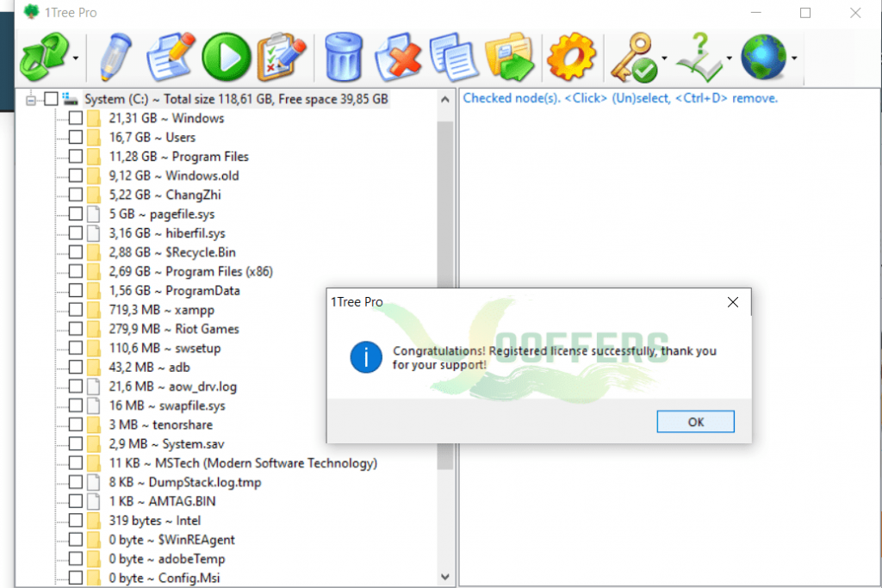Viewport: 882px width, 588px height.
Task: Select the "43,2 MB ~ adb" row
Action: tap(150, 367)
